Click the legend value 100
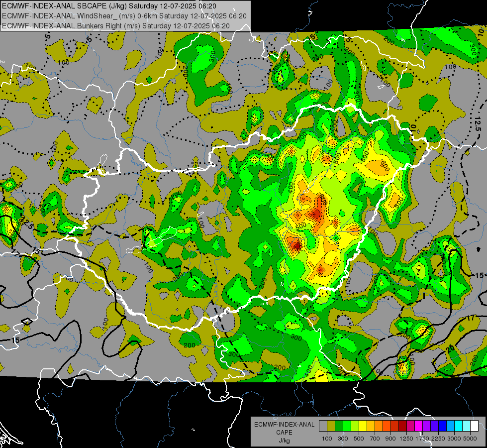The image size is (487, 448). click(327, 439)
